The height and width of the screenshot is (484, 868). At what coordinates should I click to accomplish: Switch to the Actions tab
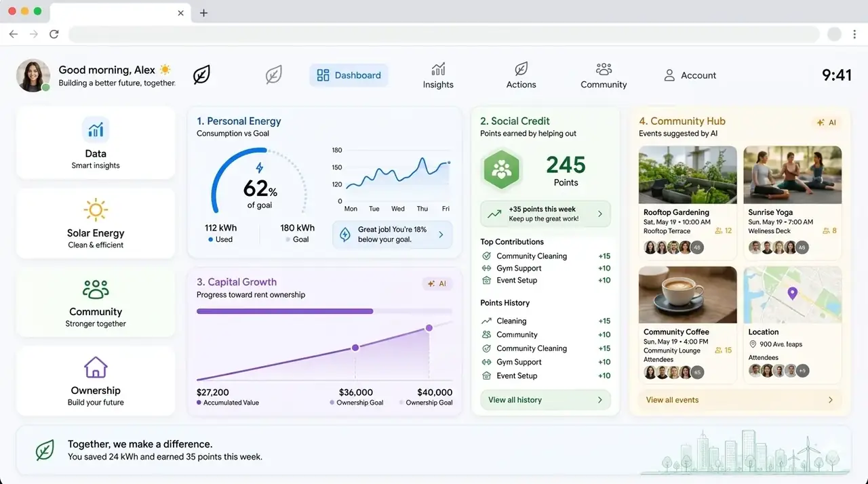521,75
